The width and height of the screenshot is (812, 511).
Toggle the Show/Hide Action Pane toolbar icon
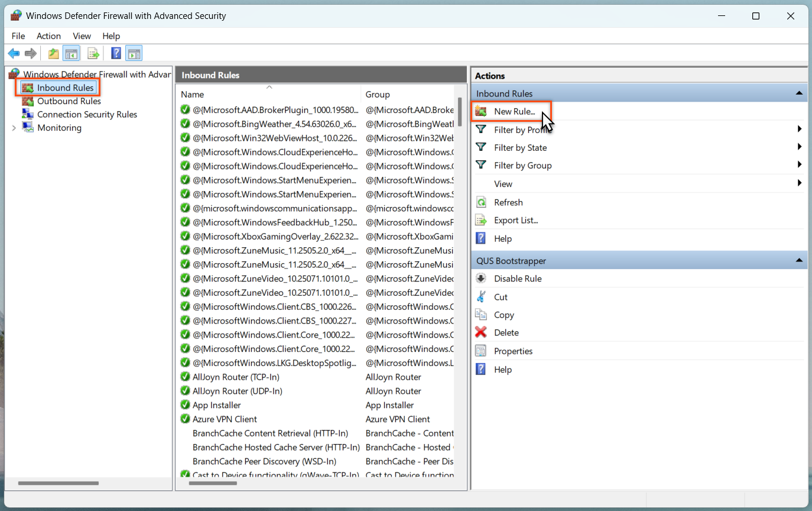134,54
